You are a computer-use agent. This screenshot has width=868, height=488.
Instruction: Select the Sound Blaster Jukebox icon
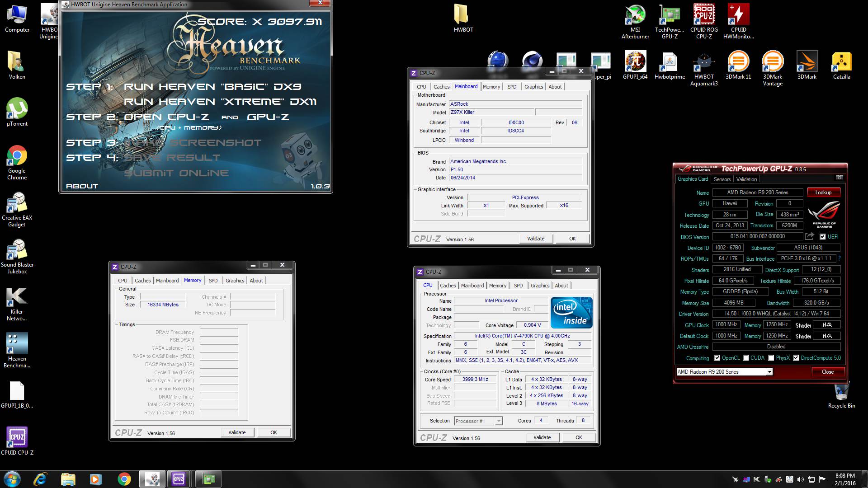pyautogui.click(x=17, y=256)
